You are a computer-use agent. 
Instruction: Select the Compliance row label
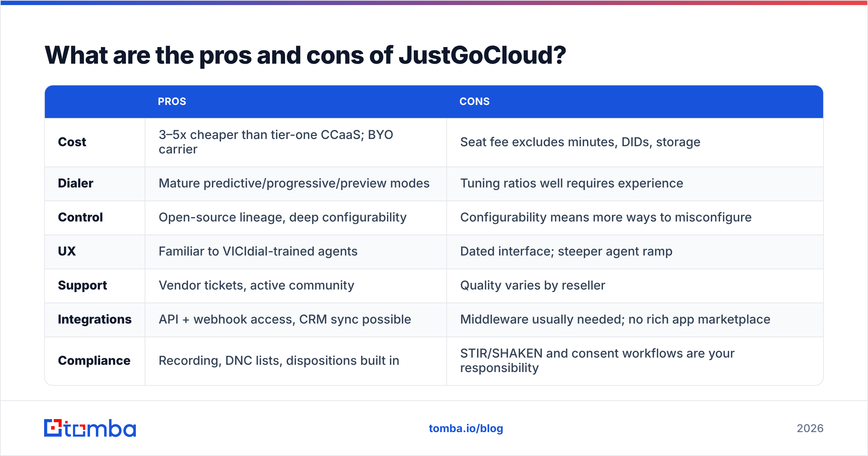[94, 360]
